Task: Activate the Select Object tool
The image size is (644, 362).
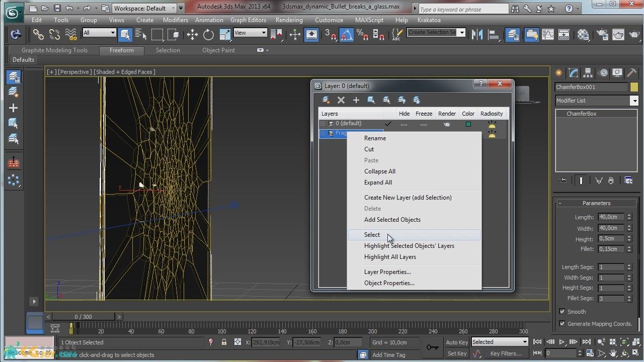Action: [125, 34]
